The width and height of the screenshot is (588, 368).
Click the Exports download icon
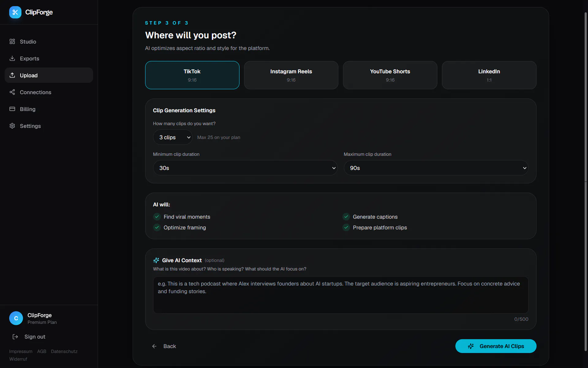(12, 58)
